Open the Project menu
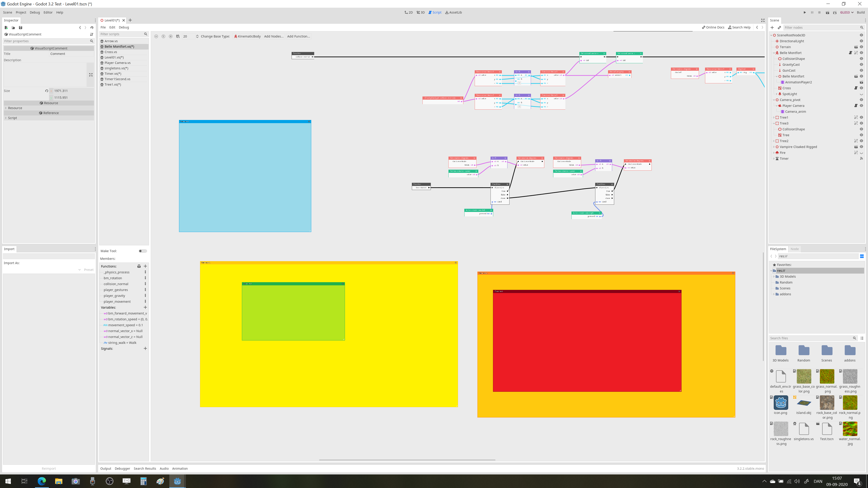 [21, 12]
